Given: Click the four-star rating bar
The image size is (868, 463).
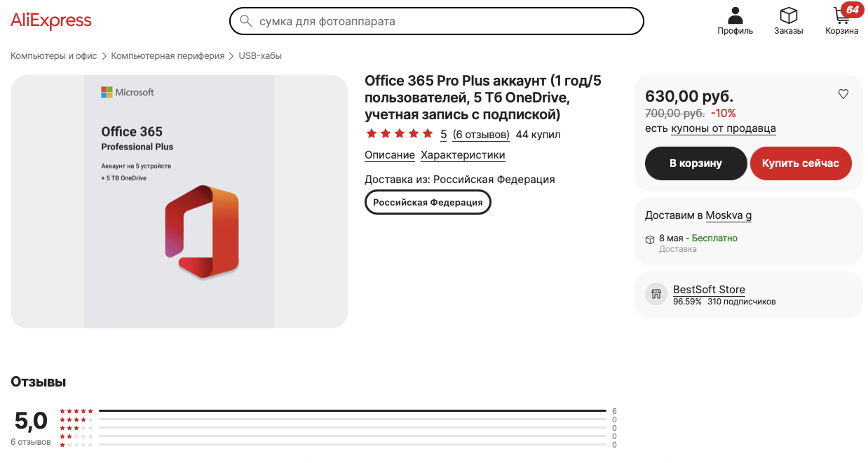Looking at the screenshot, I should coord(351,419).
